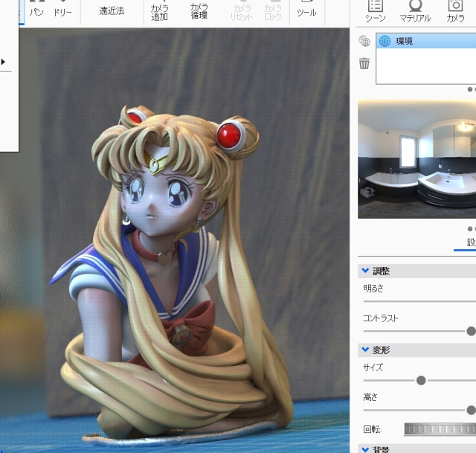Open the Tools (ツール) toolbar item

click(x=306, y=10)
